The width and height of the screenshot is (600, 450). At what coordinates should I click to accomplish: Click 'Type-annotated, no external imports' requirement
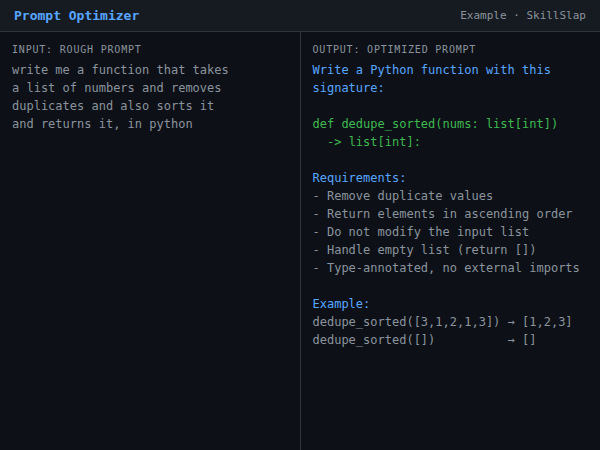coord(446,268)
